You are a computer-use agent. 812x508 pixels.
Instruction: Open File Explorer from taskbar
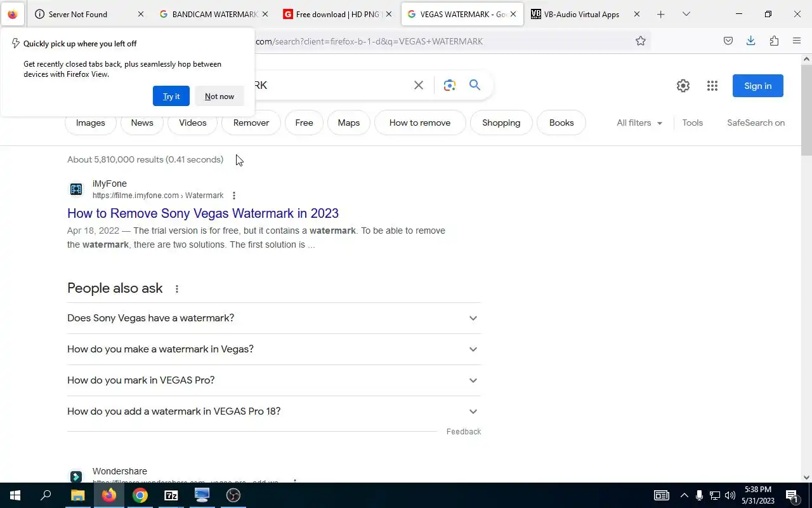click(x=77, y=495)
